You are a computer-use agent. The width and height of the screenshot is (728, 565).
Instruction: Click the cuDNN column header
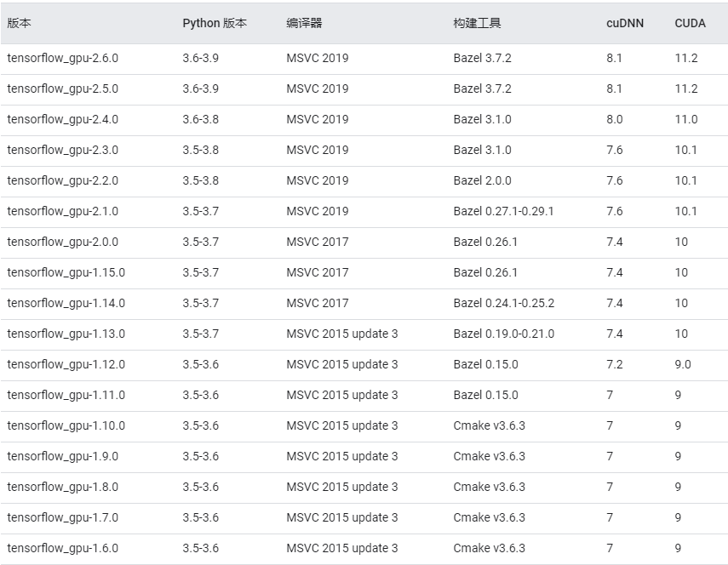625,23
